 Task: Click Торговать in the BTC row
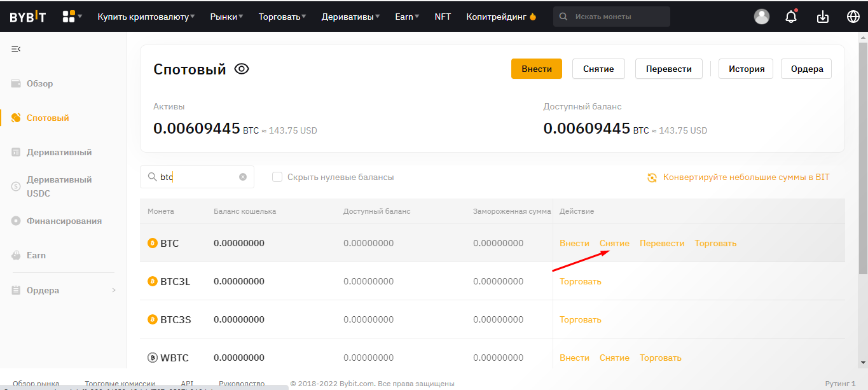click(715, 243)
